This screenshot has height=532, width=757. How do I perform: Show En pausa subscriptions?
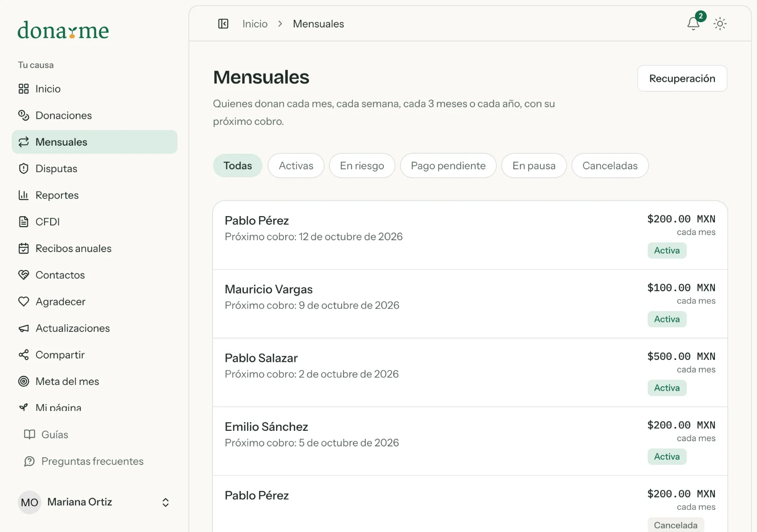(x=534, y=166)
